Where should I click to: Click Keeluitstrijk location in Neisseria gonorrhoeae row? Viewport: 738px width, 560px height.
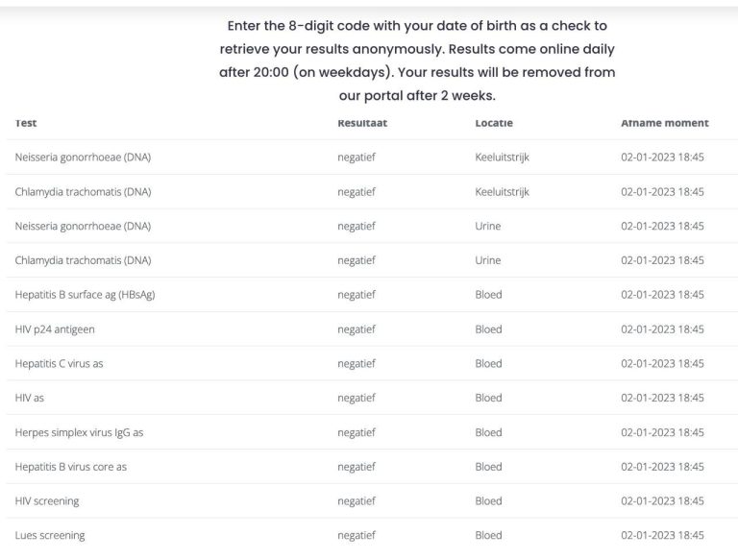503,158
